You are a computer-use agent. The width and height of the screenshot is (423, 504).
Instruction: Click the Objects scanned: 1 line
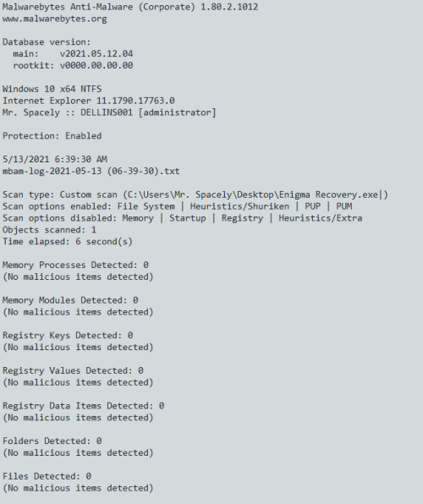[x=49, y=230]
